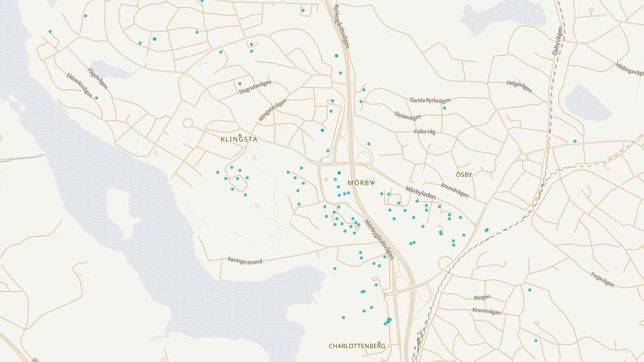Select the Falks väg street label
644x362 pixels.
(x=424, y=132)
